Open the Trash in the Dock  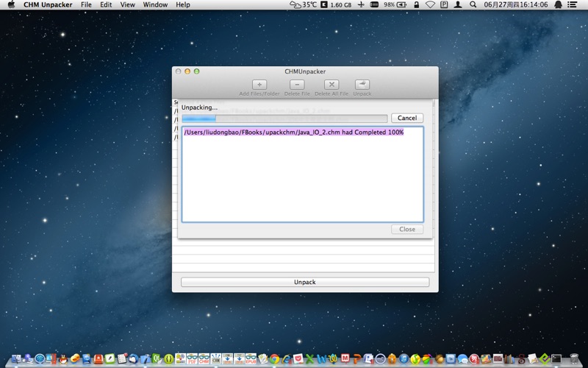[x=574, y=359]
